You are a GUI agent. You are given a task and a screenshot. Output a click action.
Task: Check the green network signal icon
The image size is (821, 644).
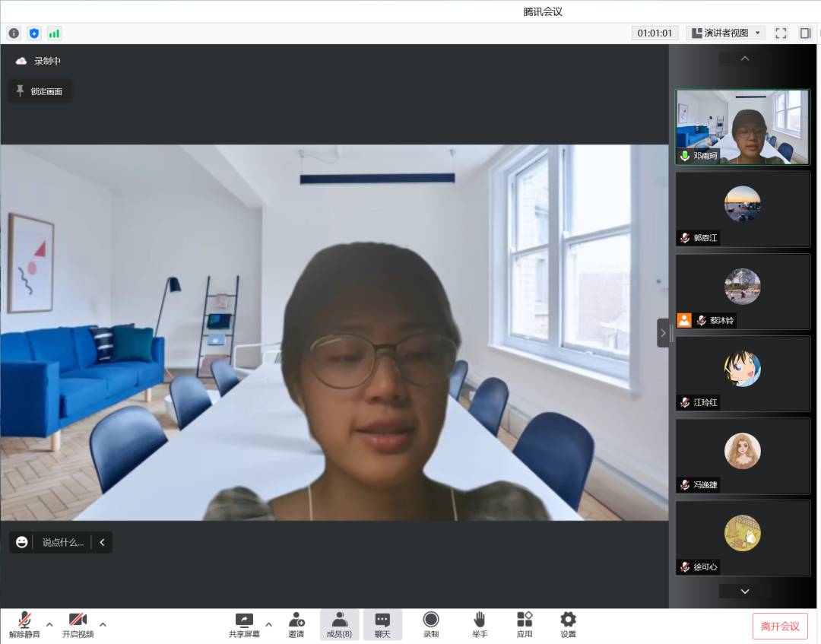54,33
